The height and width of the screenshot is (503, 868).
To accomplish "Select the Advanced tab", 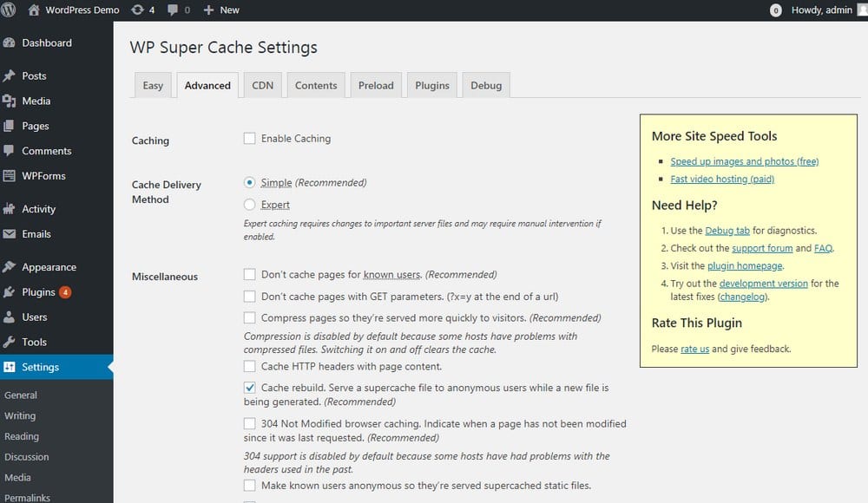I will 207,85.
